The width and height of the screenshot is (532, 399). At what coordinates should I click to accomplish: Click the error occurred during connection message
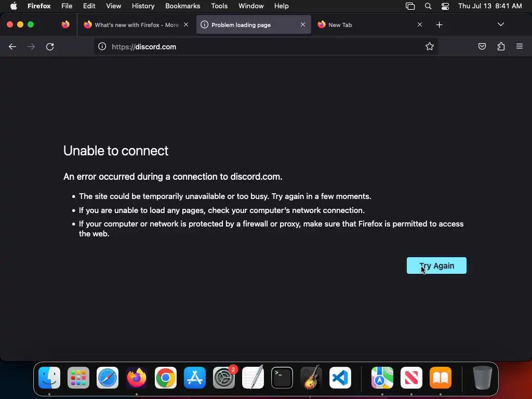(x=172, y=177)
